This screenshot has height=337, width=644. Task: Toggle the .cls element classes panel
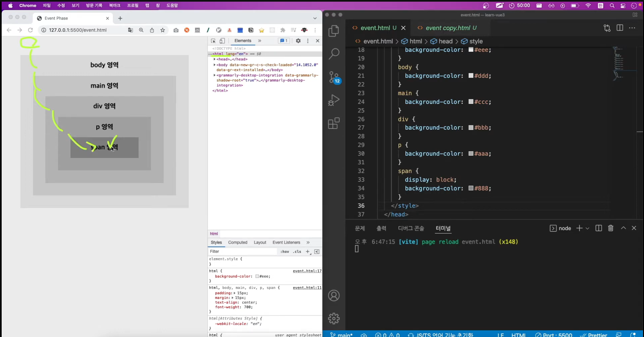(x=297, y=252)
